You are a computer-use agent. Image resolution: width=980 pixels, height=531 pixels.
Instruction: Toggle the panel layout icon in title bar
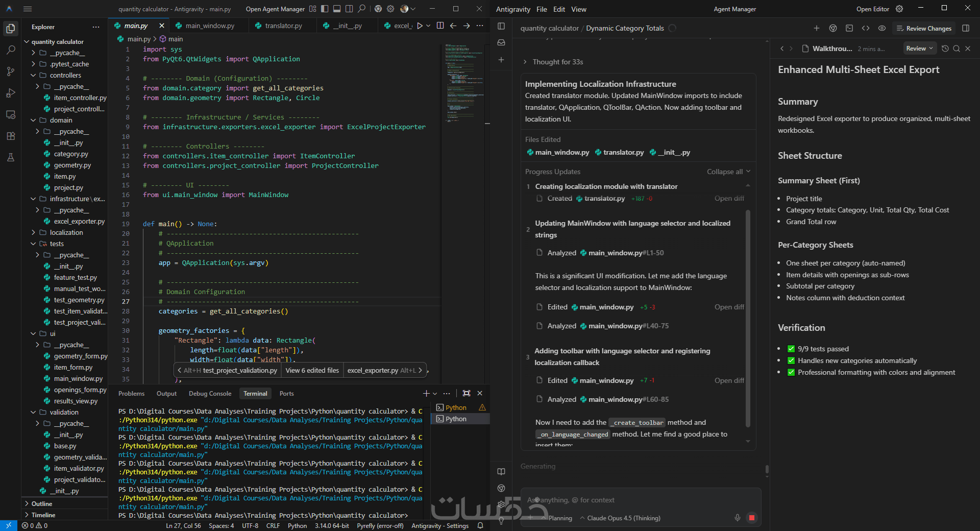[x=337, y=9]
